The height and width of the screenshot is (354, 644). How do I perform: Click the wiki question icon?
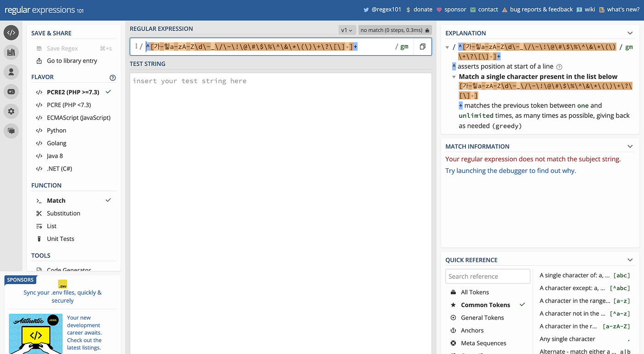579,10
